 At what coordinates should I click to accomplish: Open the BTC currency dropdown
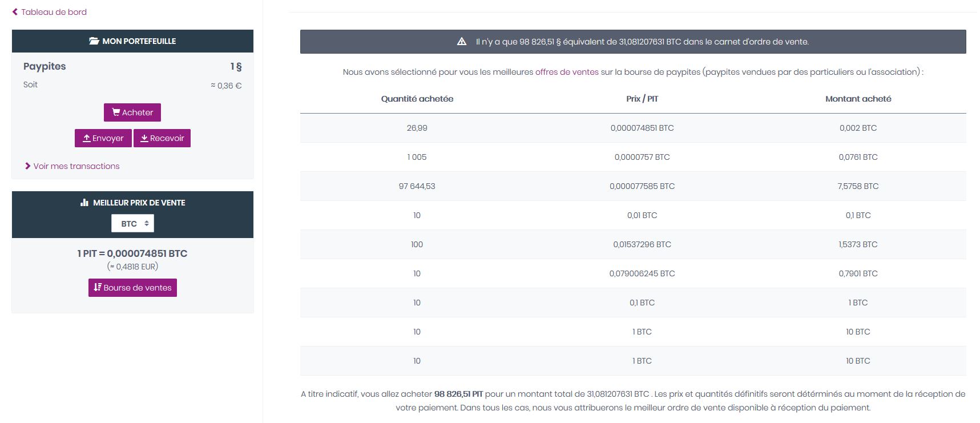click(132, 224)
